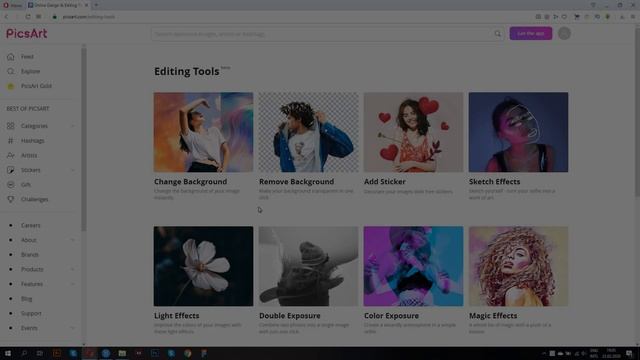
Task: Open PicsArt Gold in the sidebar
Action: [36, 86]
